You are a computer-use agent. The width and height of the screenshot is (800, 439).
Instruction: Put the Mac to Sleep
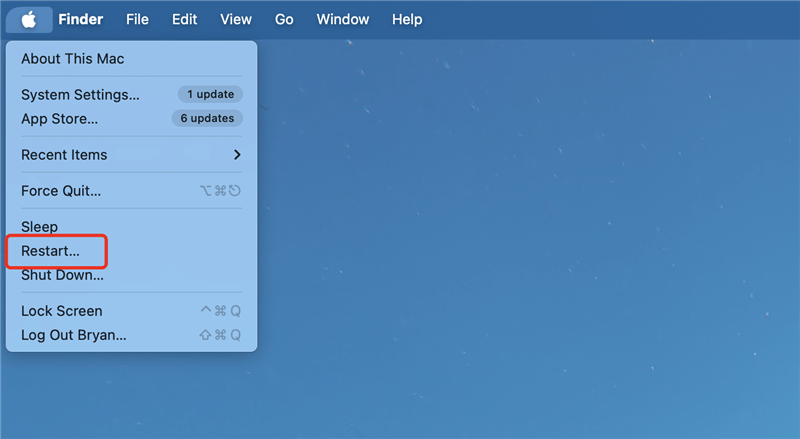click(40, 227)
